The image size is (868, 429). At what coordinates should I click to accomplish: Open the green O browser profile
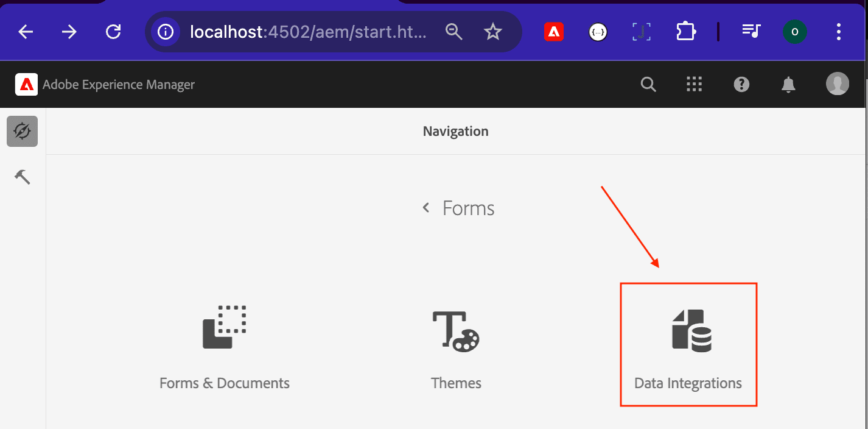[795, 32]
